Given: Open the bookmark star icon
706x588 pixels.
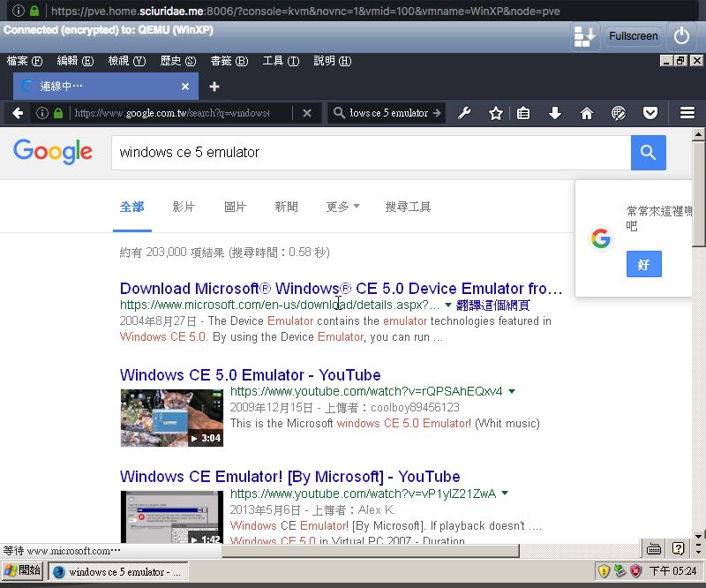Looking at the screenshot, I should click(496, 113).
